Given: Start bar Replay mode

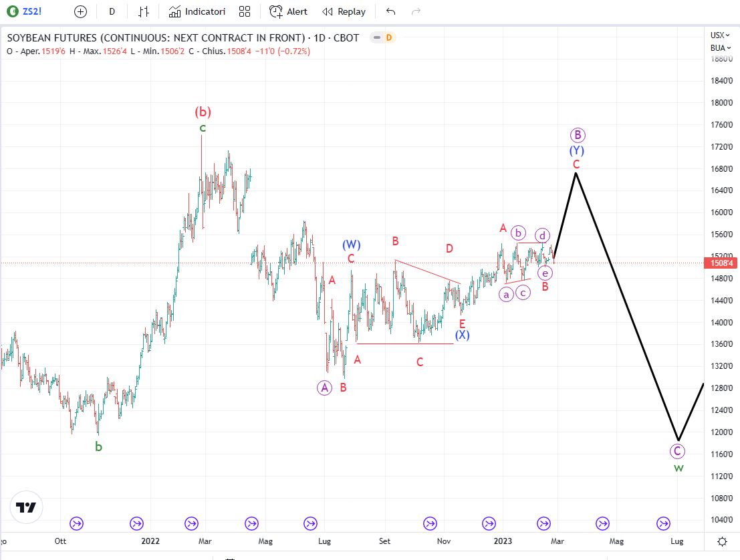Looking at the screenshot, I should coord(344,11).
